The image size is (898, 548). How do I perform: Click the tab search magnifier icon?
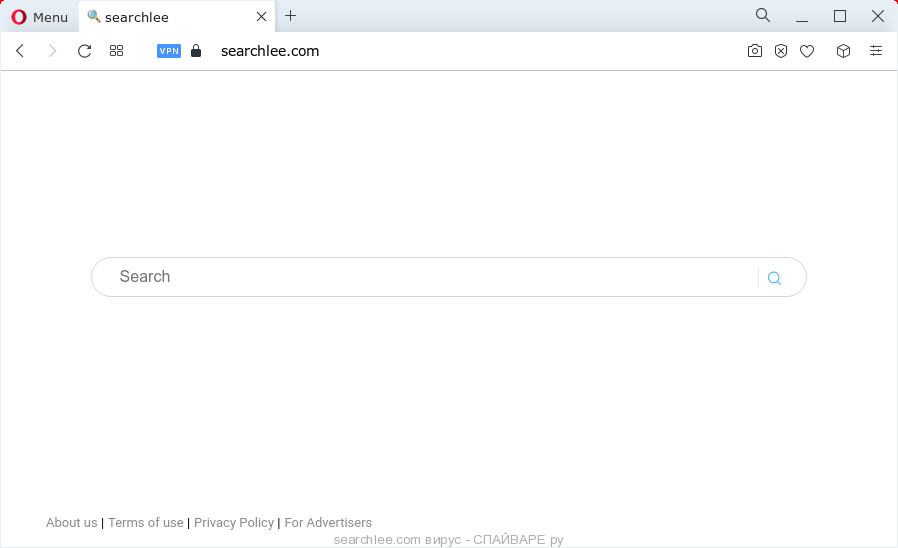click(763, 15)
